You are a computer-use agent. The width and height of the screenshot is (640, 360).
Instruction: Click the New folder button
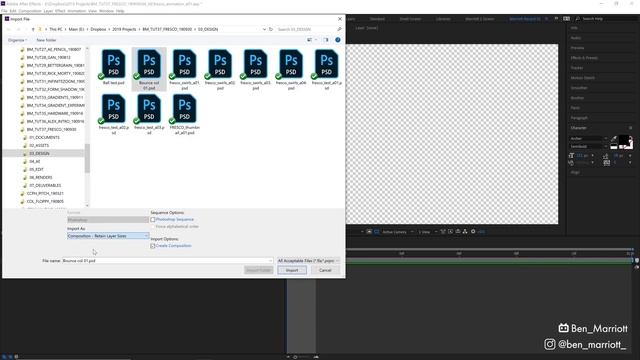point(46,40)
